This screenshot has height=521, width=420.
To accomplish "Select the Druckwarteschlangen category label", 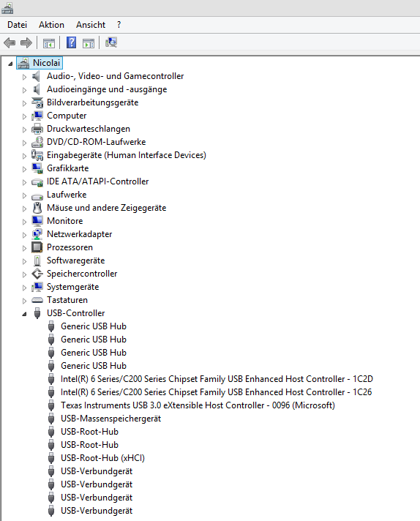I will (x=89, y=129).
